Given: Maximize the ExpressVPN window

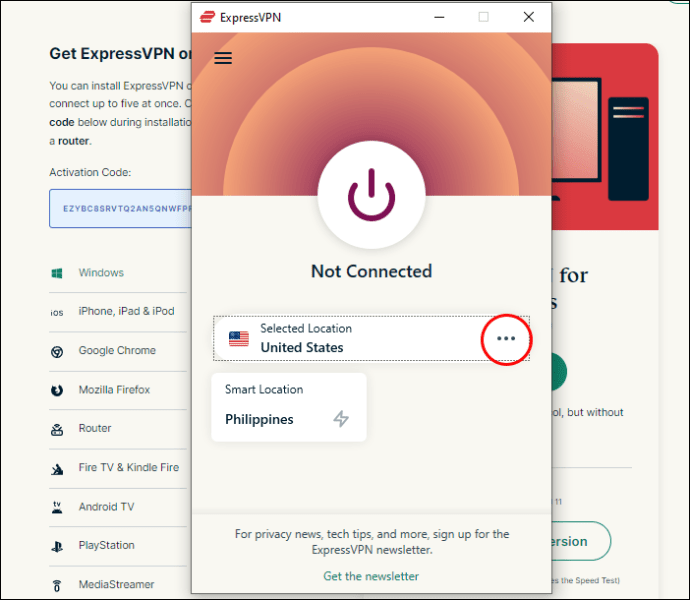Looking at the screenshot, I should (x=483, y=17).
